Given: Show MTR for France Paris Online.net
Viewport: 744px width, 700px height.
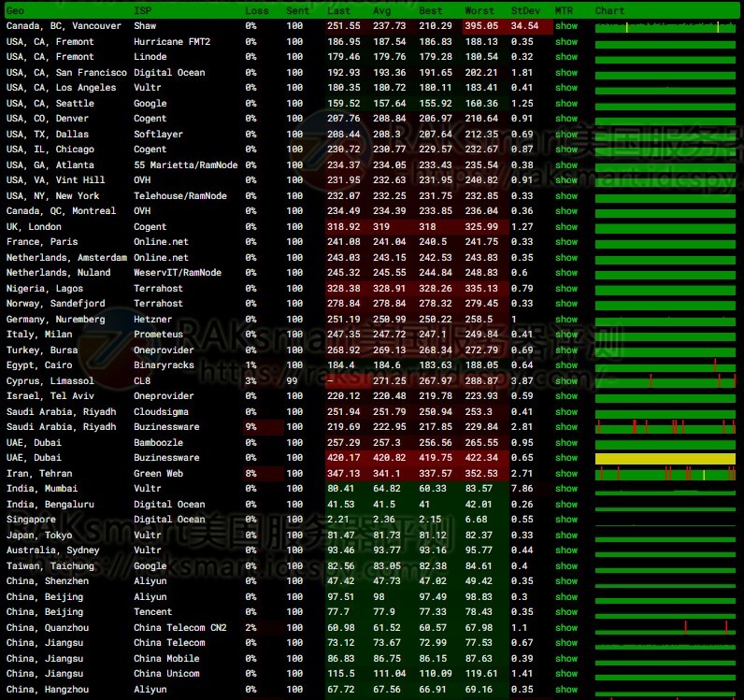Looking at the screenshot, I should click(566, 242).
